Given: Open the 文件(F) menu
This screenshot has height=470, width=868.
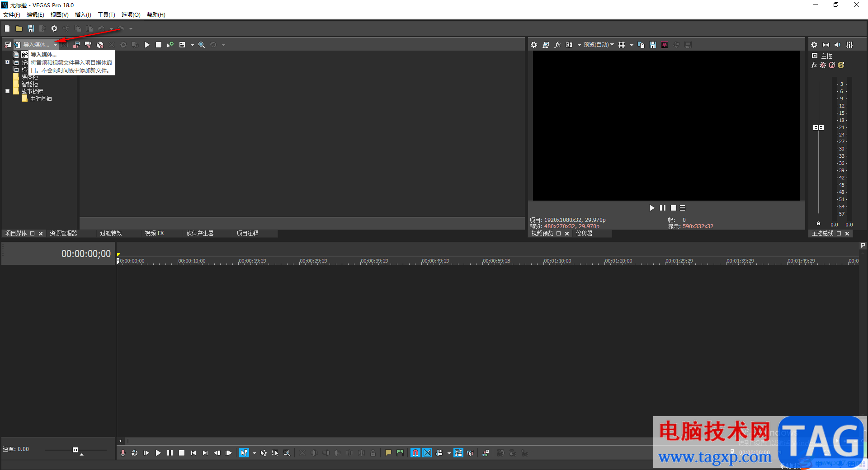Looking at the screenshot, I should [x=12, y=15].
